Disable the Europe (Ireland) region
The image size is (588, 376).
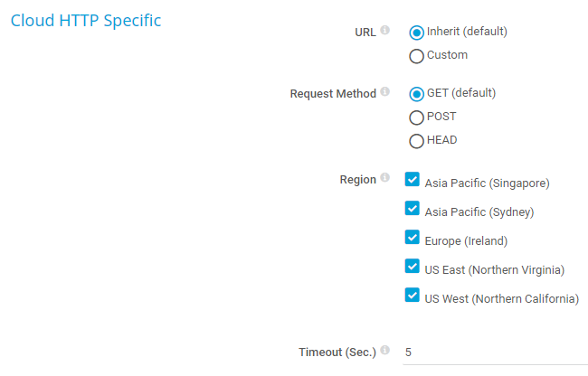pos(413,238)
